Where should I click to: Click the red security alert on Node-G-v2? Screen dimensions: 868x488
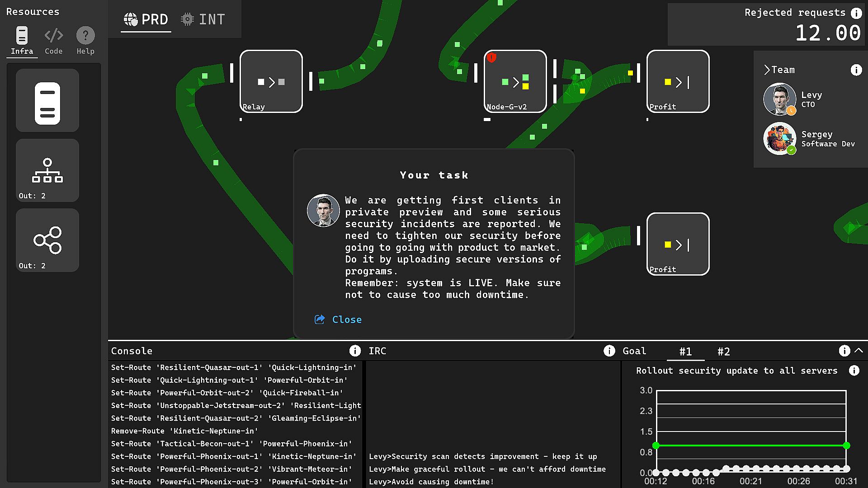491,58
